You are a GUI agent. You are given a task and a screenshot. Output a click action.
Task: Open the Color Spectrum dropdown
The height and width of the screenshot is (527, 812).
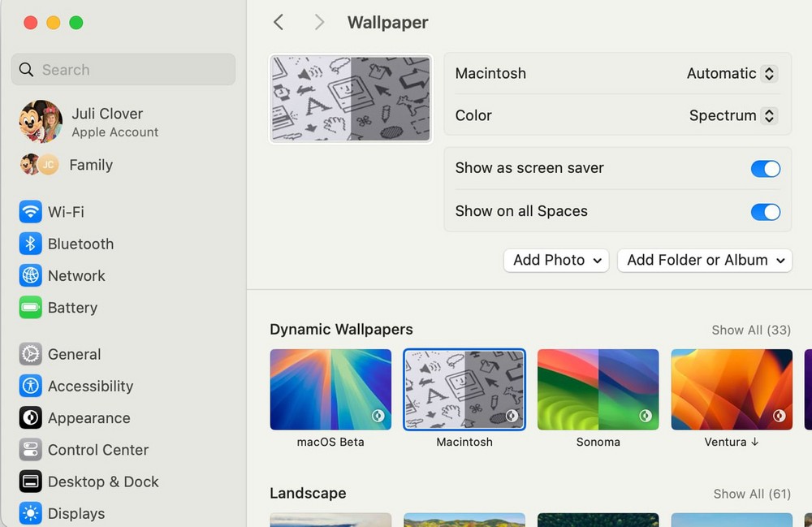(732, 116)
